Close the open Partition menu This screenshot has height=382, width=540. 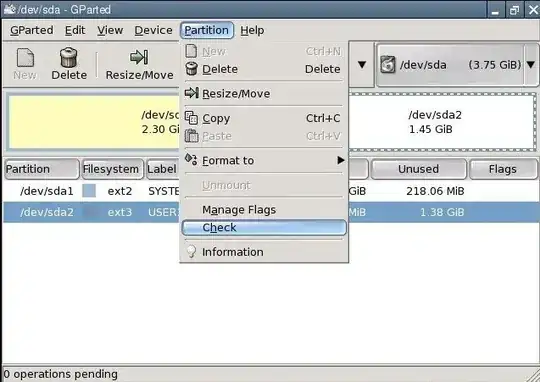click(x=207, y=30)
